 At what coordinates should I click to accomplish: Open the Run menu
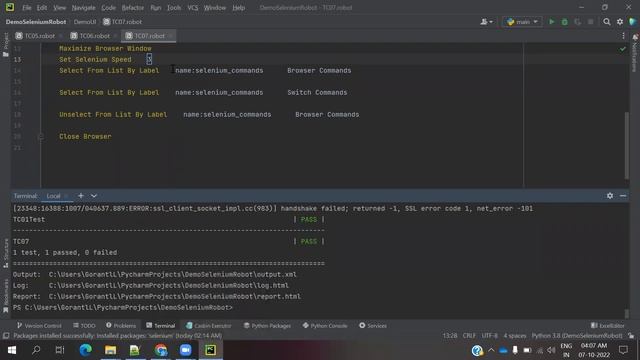coord(156,7)
